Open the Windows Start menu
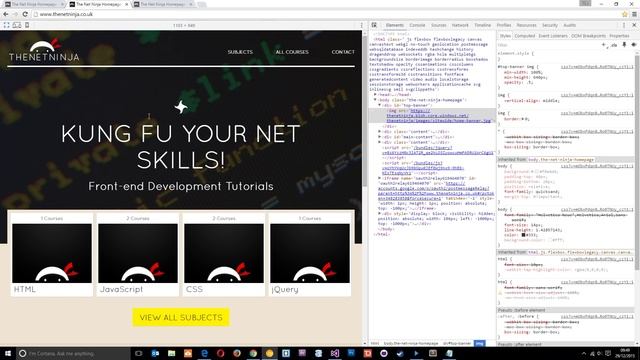Screen dimensions: 640x360 point(8,353)
